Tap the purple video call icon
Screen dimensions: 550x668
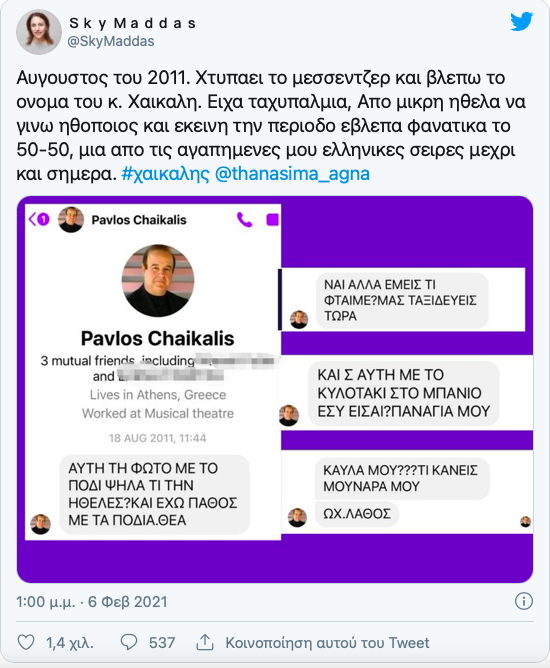[273, 219]
